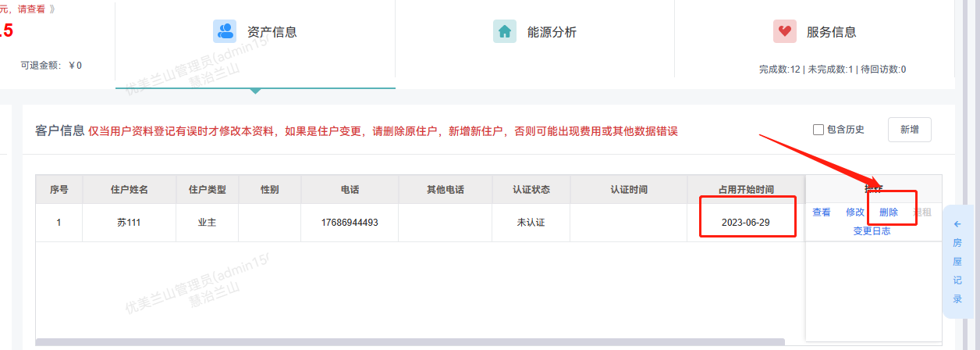Viewport: 980px width, 350px height.
Task: Click the left arrow icon above 房屋记录
Action: [958, 224]
